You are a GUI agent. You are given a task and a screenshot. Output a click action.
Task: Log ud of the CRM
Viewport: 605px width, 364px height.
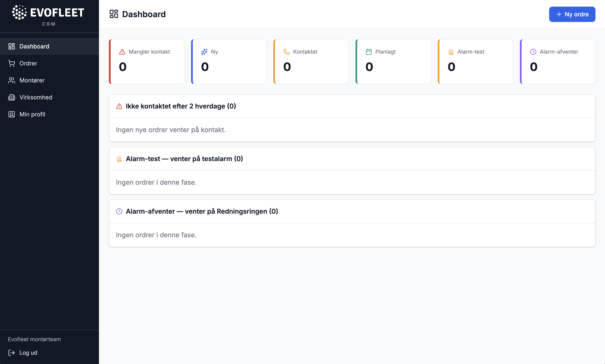click(23, 353)
